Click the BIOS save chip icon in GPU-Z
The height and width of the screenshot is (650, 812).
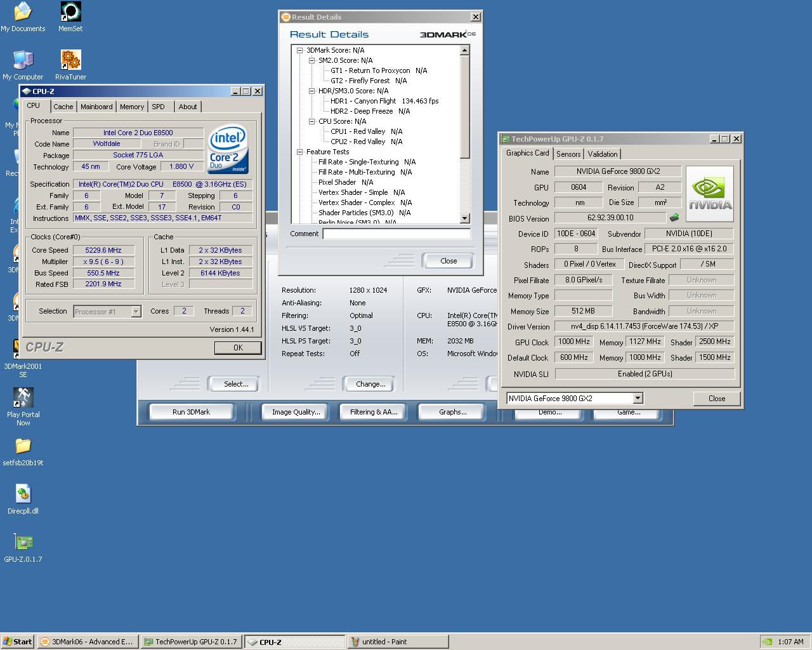[x=674, y=218]
